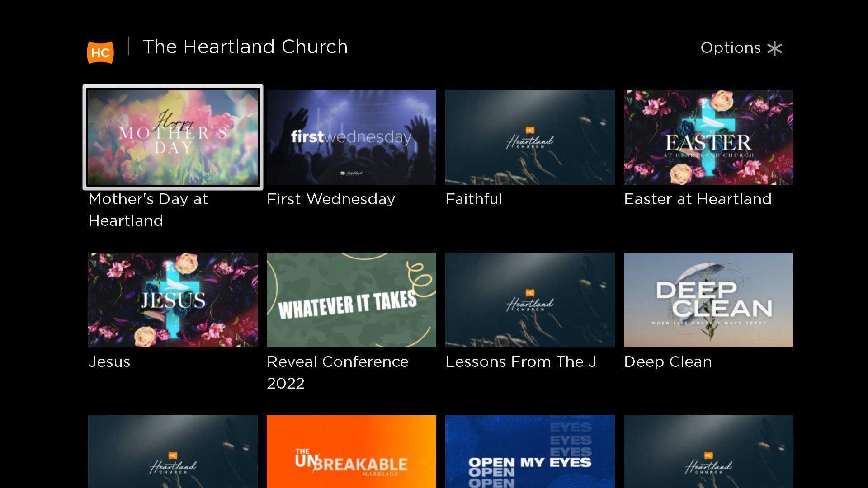868x488 pixels.
Task: Select the Lessons From The J thumbnail
Action: tap(530, 300)
